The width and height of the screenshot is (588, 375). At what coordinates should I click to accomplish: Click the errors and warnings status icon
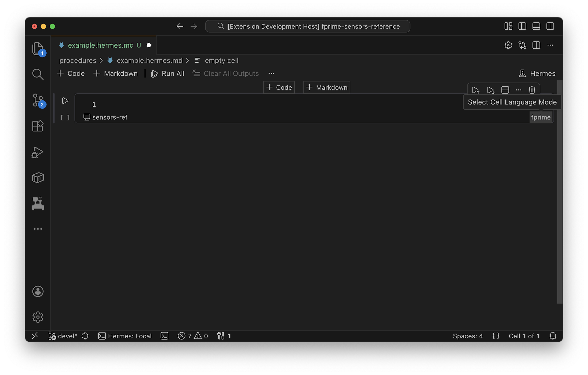192,336
